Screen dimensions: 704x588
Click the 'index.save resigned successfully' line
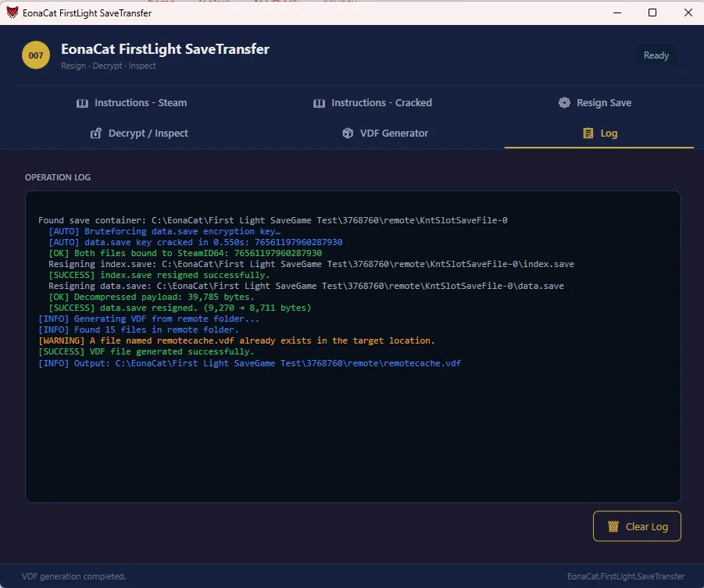(159, 275)
